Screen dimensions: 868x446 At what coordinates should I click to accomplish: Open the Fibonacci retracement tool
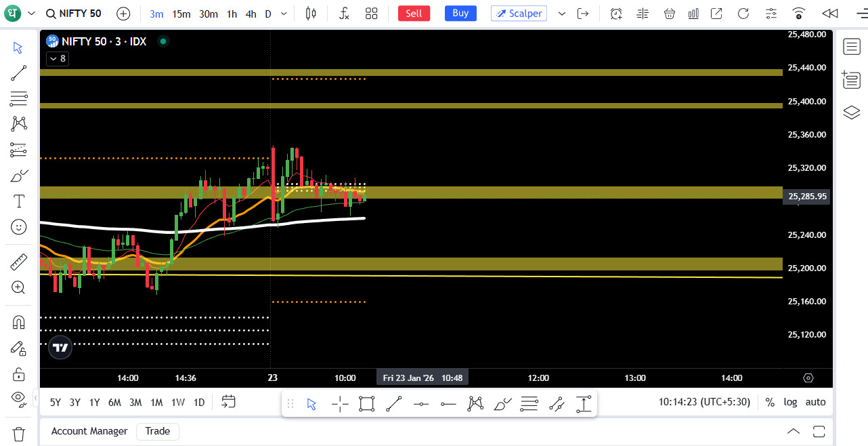pyautogui.click(x=18, y=98)
